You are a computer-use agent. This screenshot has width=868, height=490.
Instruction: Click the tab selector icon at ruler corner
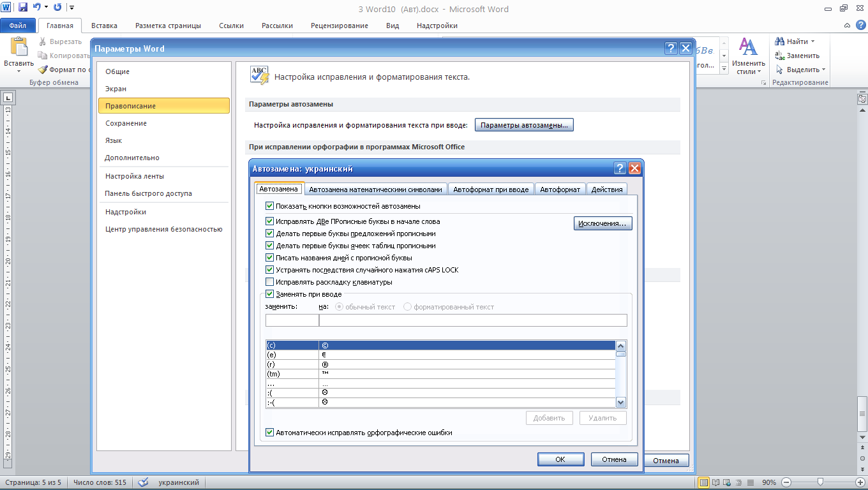pos(8,98)
